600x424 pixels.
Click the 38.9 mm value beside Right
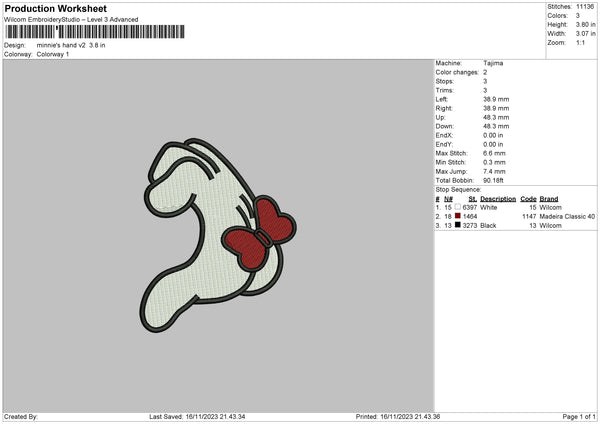pyautogui.click(x=496, y=108)
